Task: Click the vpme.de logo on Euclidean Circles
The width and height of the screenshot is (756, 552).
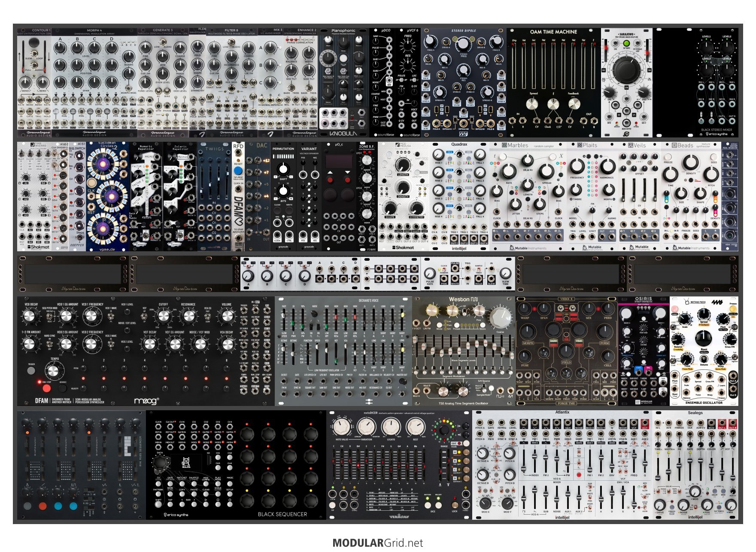Action: tap(107, 249)
